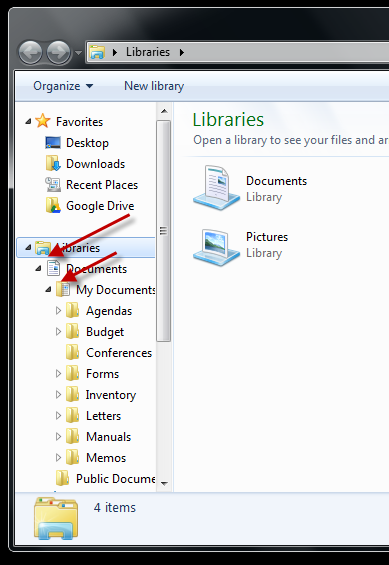Collapse the Favorites section
Viewport: 389px width, 565px height.
click(28, 122)
